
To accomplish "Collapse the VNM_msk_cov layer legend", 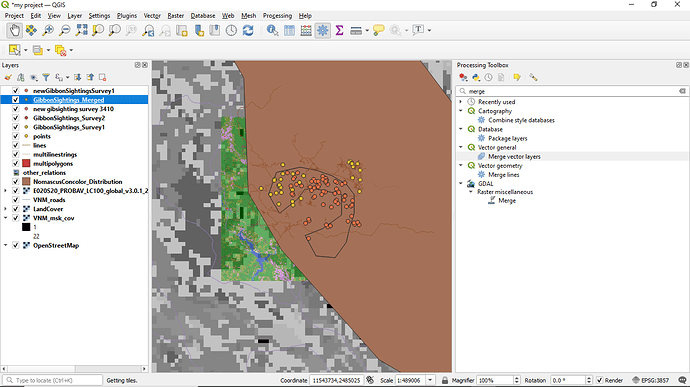I will point(6,218).
